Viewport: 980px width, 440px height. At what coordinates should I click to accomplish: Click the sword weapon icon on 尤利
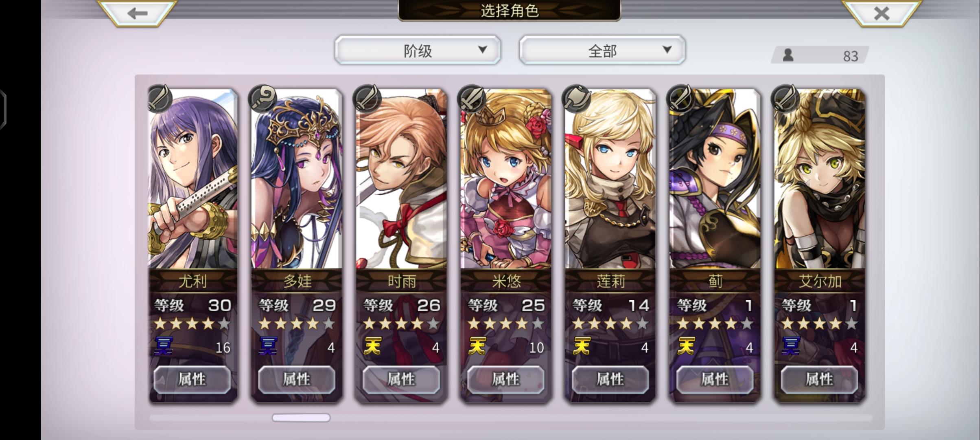click(x=159, y=98)
